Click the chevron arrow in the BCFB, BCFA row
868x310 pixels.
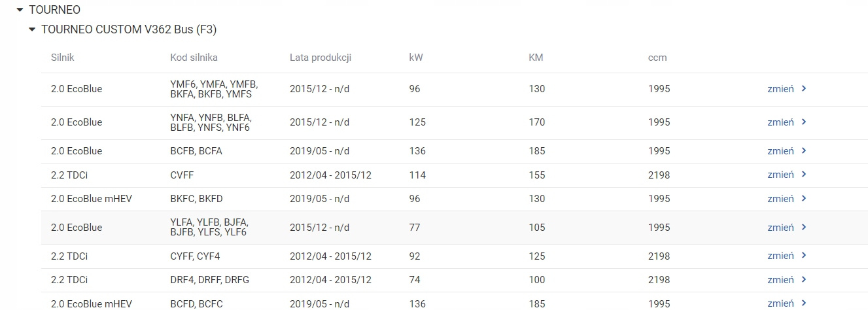[x=804, y=151]
